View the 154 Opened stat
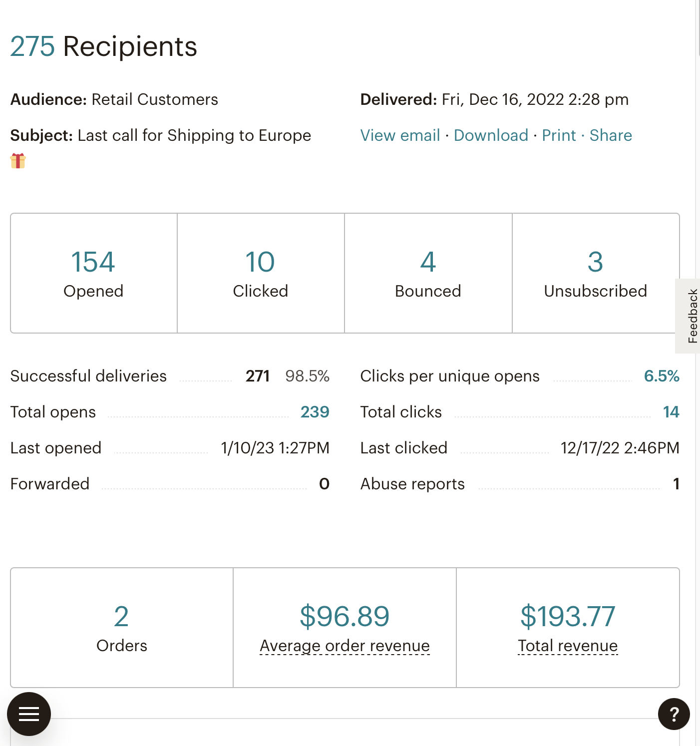 (x=93, y=262)
